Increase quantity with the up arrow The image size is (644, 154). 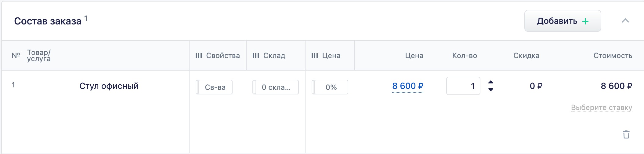click(x=491, y=82)
